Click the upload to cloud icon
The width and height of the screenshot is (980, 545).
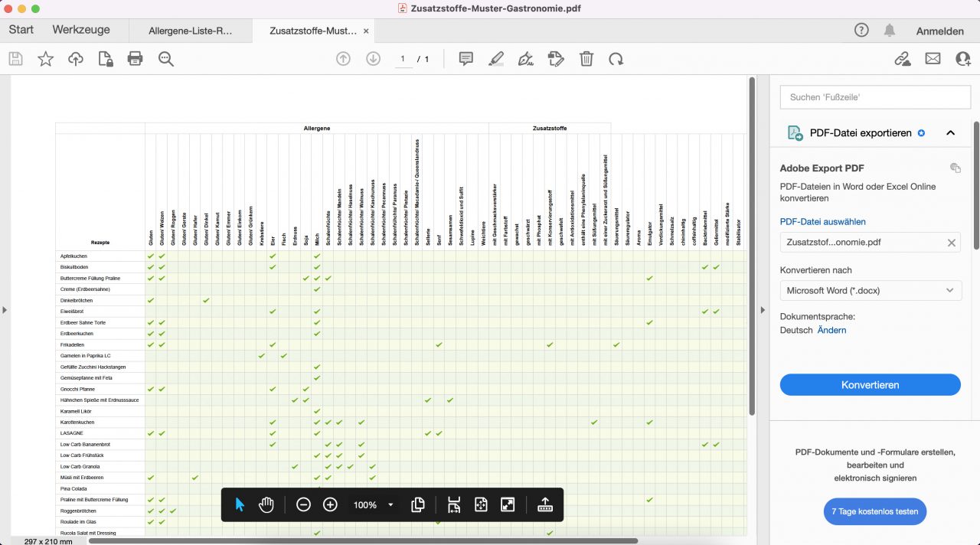[x=76, y=59]
